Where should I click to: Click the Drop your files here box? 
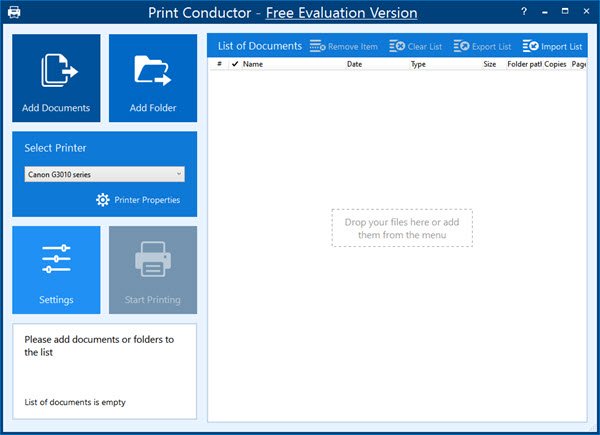tap(402, 228)
